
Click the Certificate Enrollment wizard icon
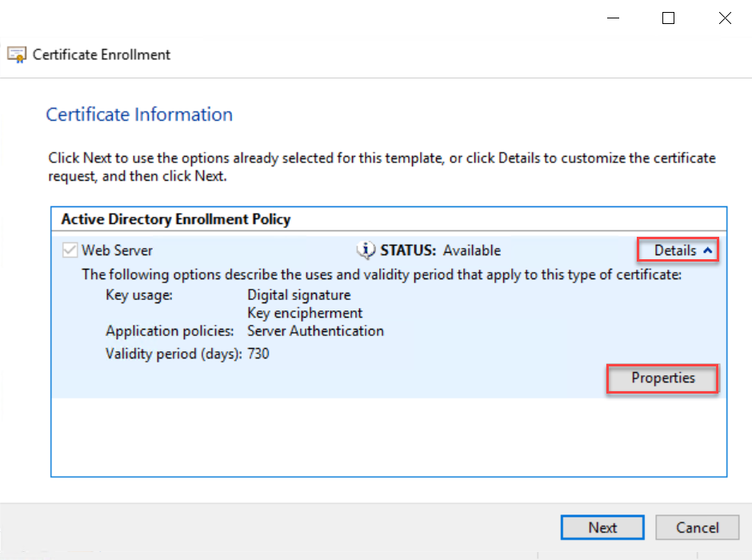tap(16, 55)
